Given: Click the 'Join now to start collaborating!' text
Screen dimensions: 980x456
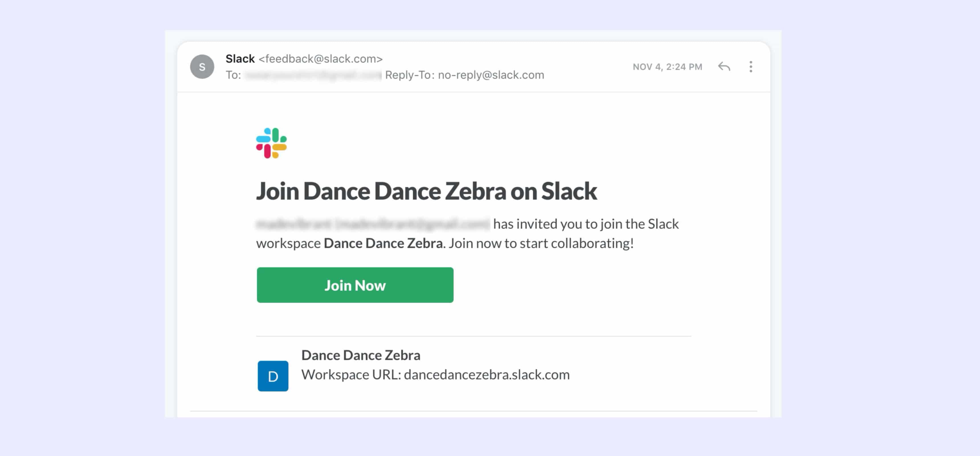Looking at the screenshot, I should click(x=541, y=244).
